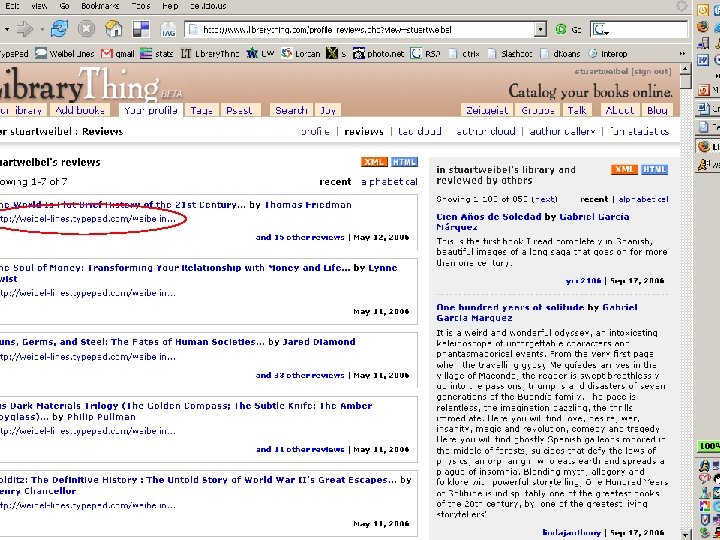This screenshot has width=720, height=540.
Task: Open the typepad review link under Thomas Friedman book
Action: click(87, 219)
